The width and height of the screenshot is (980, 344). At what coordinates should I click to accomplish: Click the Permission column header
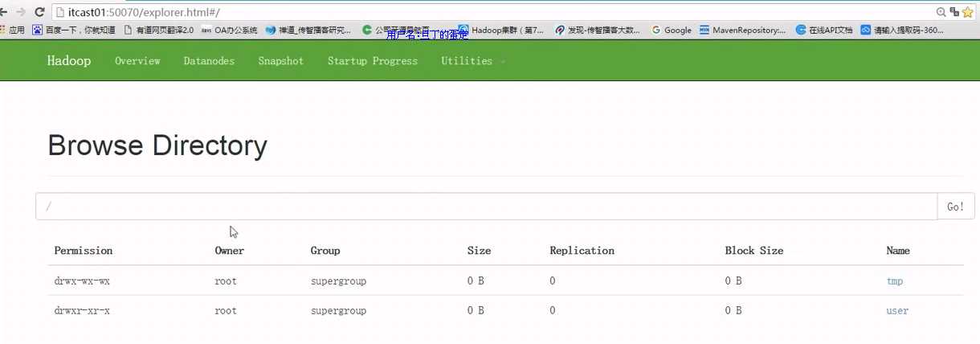84,251
